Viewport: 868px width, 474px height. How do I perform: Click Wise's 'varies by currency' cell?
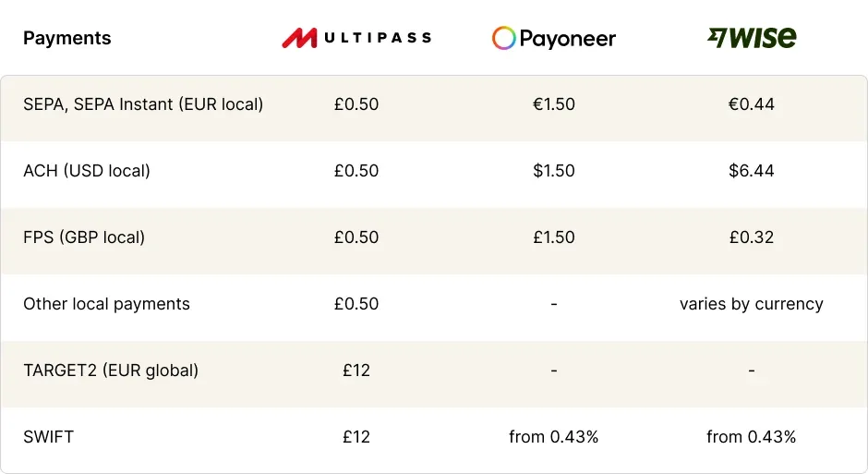coord(752,304)
